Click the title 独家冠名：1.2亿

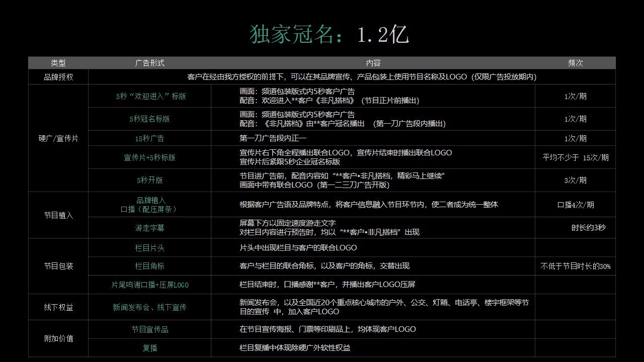tap(329, 35)
